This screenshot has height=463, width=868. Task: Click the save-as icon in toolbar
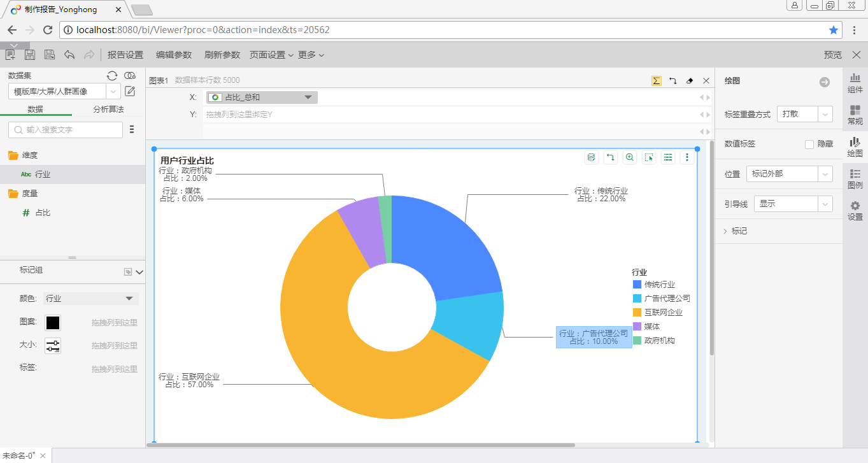(50, 55)
